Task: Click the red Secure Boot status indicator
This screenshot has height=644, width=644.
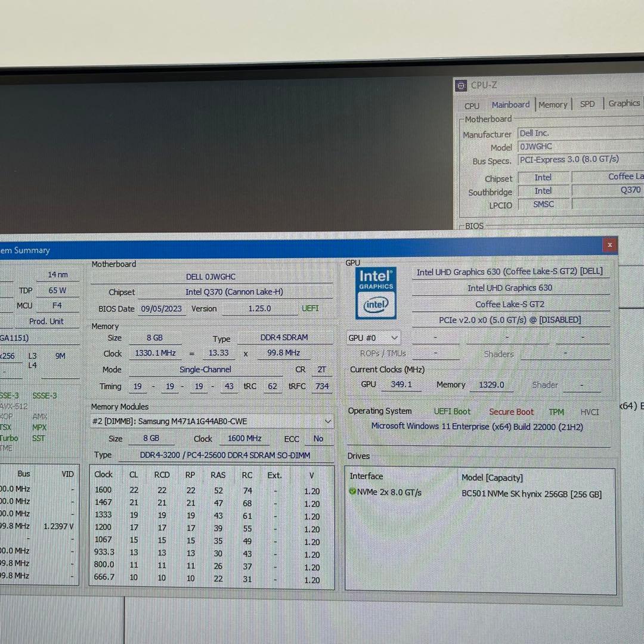Action: 511,411
